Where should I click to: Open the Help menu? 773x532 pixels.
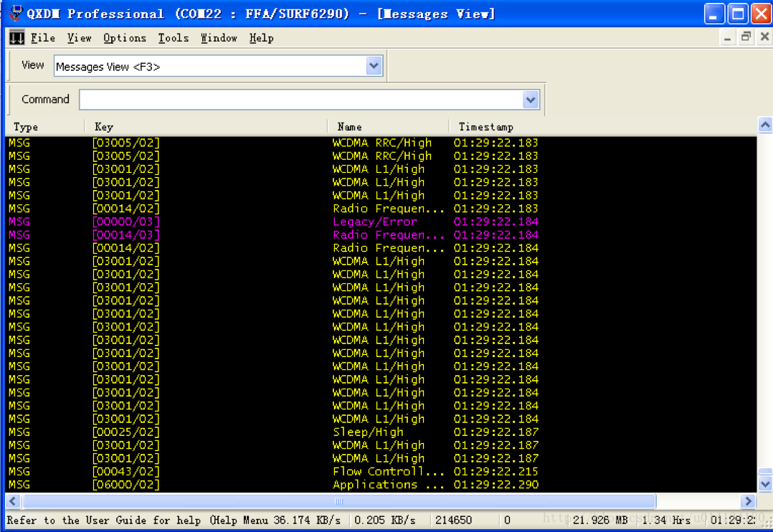click(261, 38)
